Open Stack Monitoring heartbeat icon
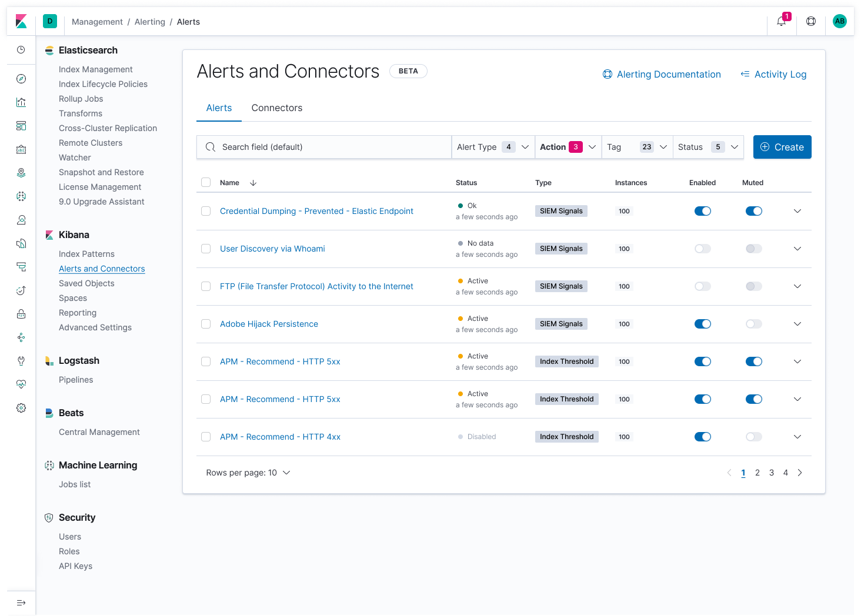This screenshot has width=861, height=616. pyautogui.click(x=21, y=384)
